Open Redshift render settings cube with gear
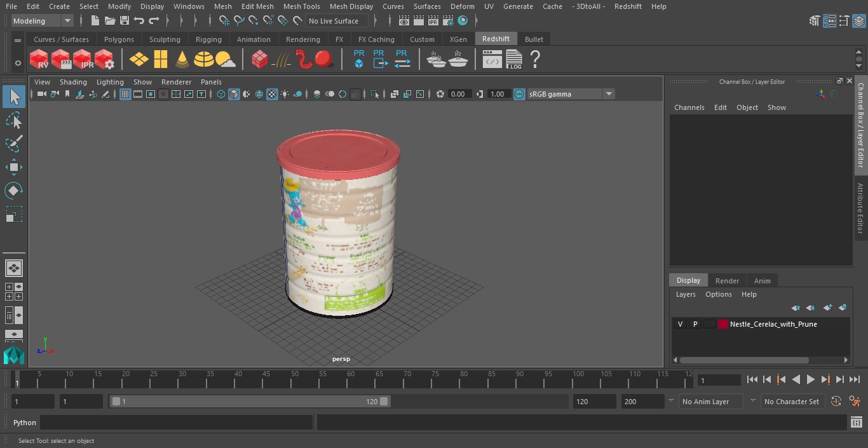This screenshot has height=448, width=868. (104, 60)
